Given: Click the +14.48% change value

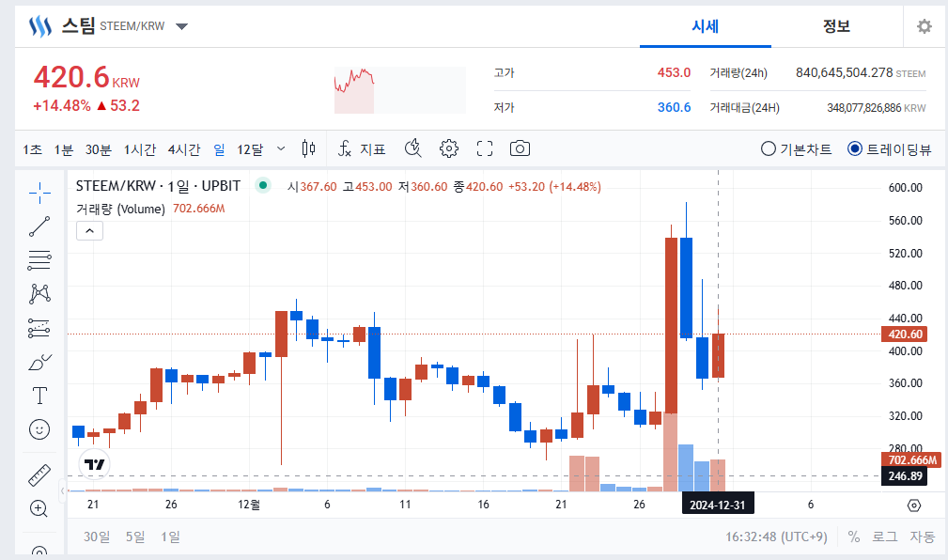Looking at the screenshot, I should (x=62, y=106).
